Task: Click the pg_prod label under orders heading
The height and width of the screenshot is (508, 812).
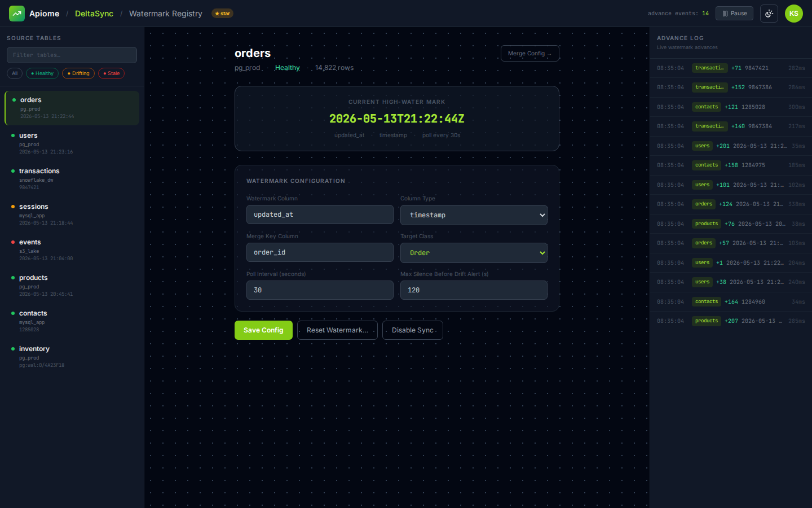Action: coord(248,68)
